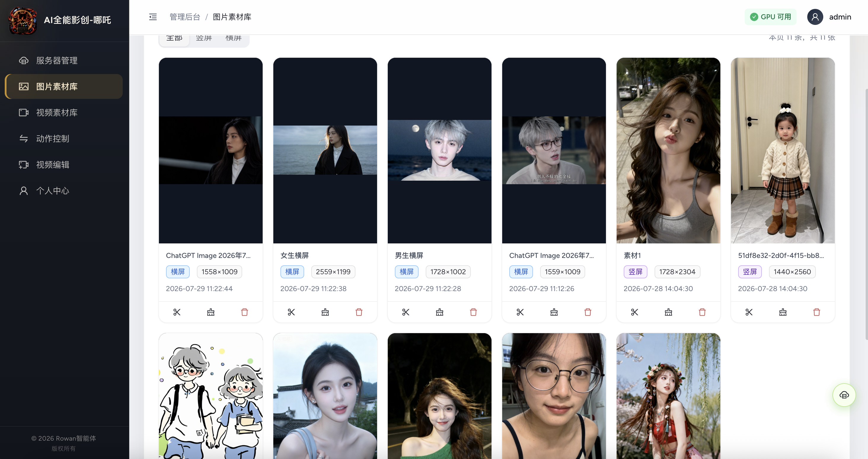Toggle the sidebar collapse icon
The height and width of the screenshot is (459, 868).
(x=153, y=17)
